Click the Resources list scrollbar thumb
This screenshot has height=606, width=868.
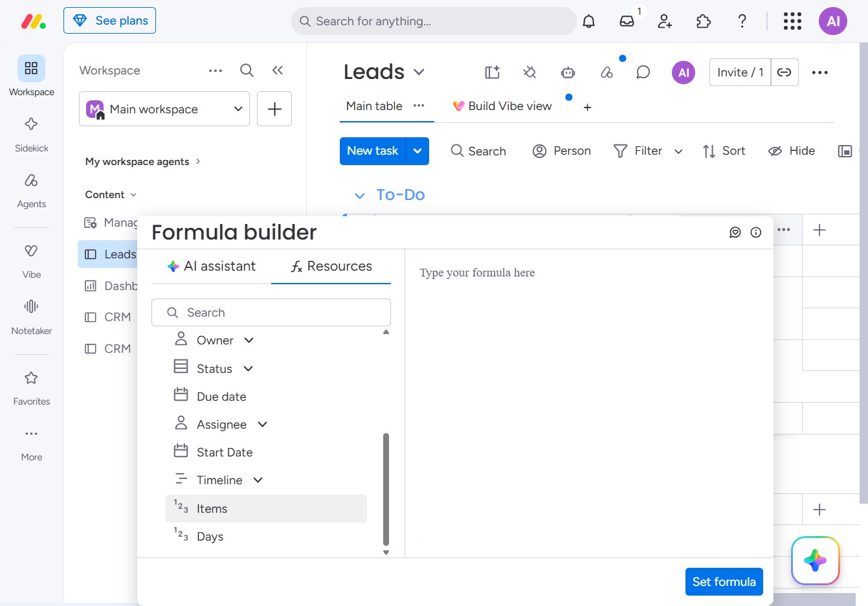[x=386, y=489]
